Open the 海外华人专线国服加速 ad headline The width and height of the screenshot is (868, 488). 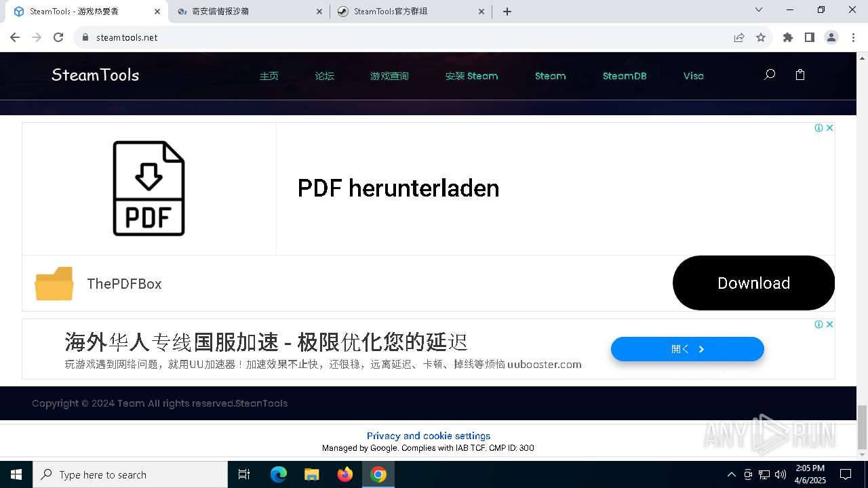tap(266, 342)
